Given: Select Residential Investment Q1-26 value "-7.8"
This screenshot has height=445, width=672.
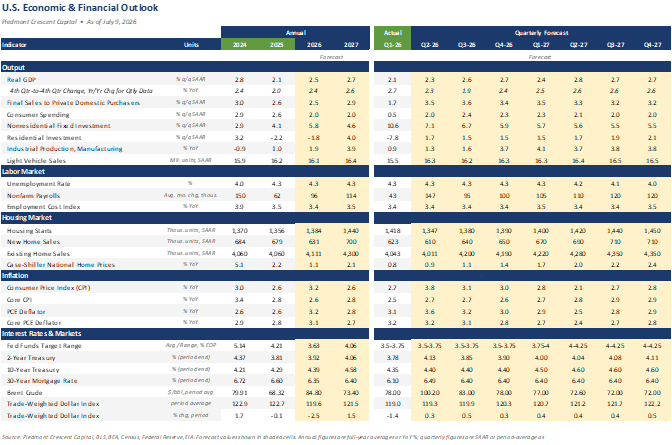Looking at the screenshot, I should (x=392, y=138).
